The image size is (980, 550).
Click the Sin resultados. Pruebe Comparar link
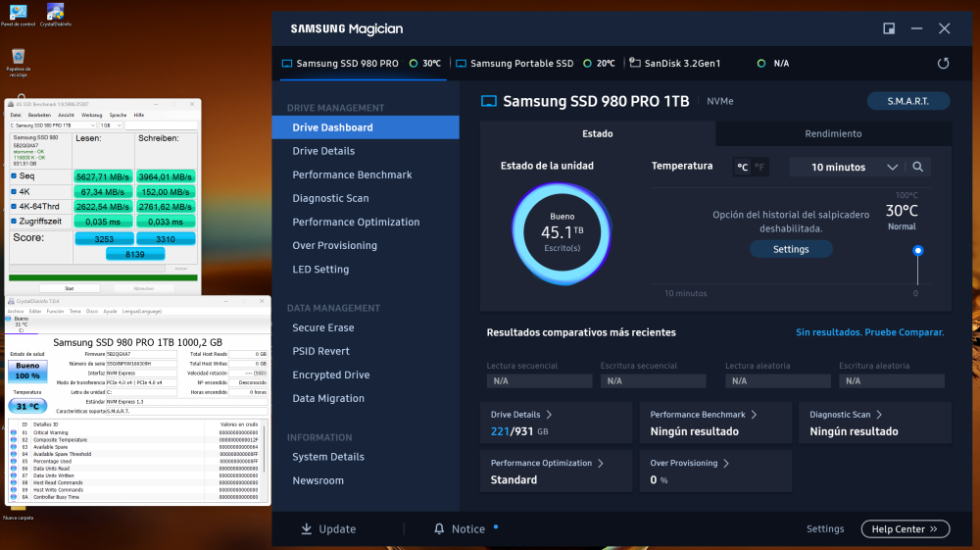869,332
